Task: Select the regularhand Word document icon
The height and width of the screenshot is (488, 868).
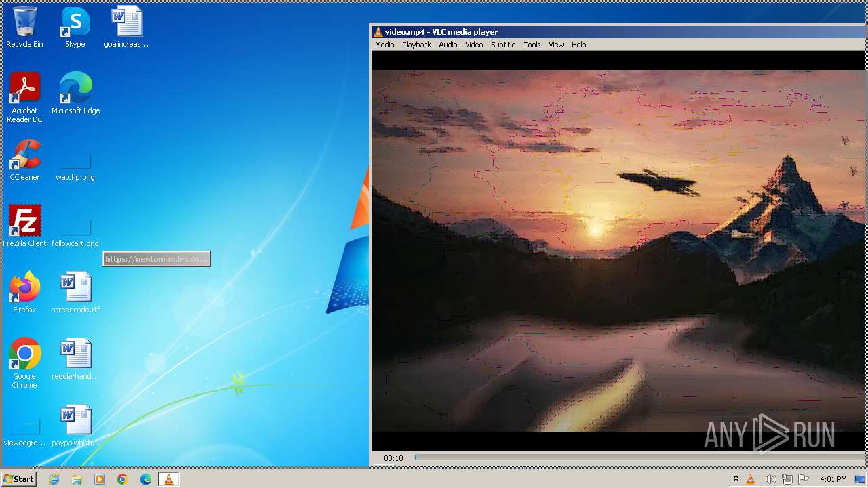Action: point(75,359)
